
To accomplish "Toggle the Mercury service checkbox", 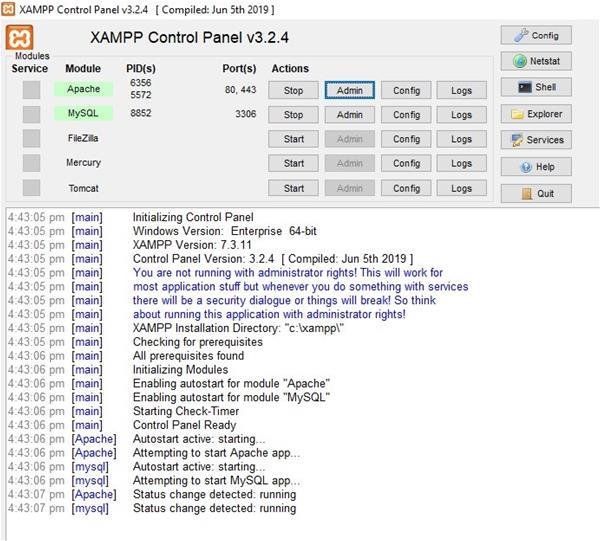I will (31, 163).
